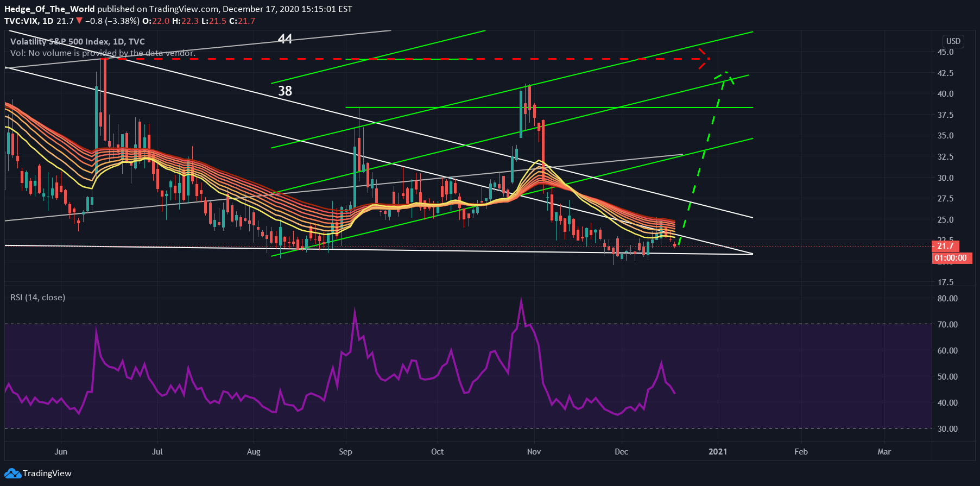The width and height of the screenshot is (980, 486).
Task: Click the Jul date axis label
Action: (157, 452)
